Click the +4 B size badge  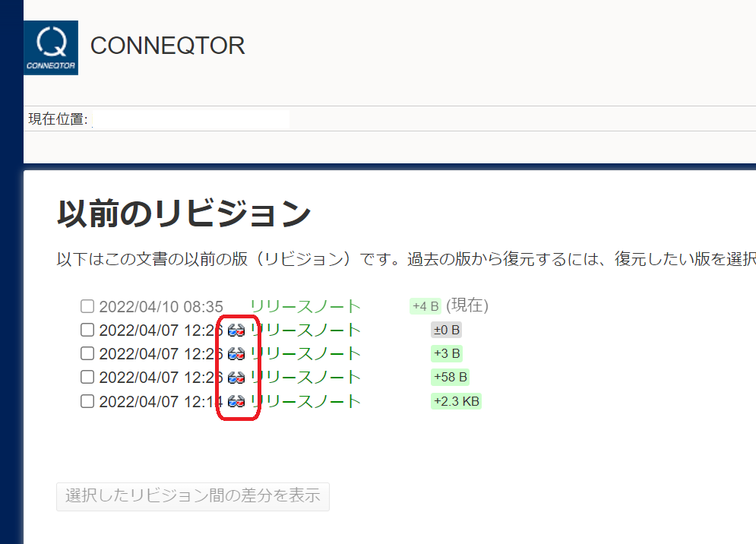click(x=425, y=306)
